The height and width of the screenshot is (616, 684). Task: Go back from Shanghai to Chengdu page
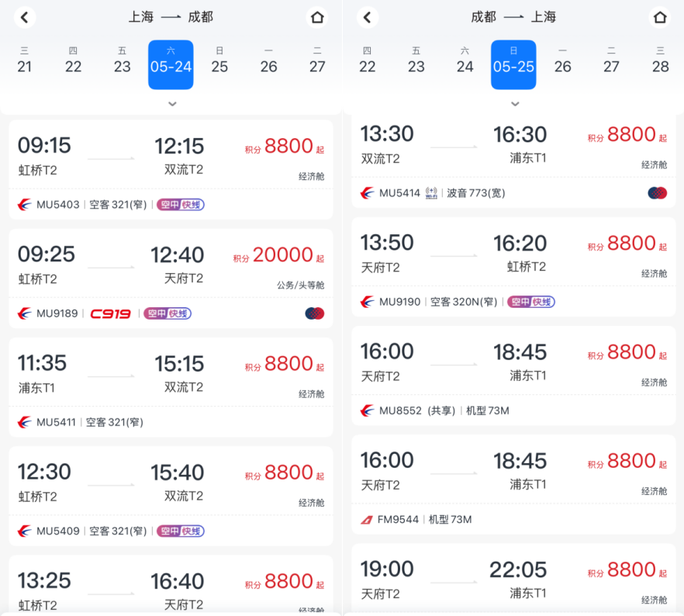tap(25, 17)
